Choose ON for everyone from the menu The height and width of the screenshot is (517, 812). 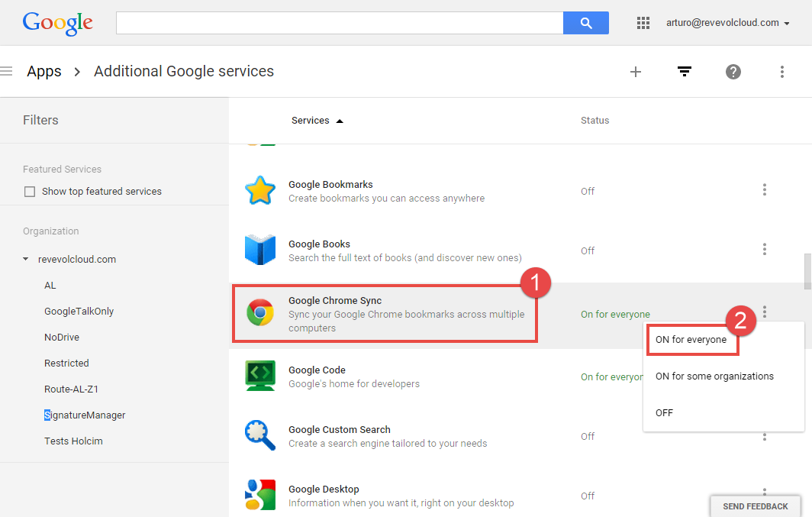(691, 340)
